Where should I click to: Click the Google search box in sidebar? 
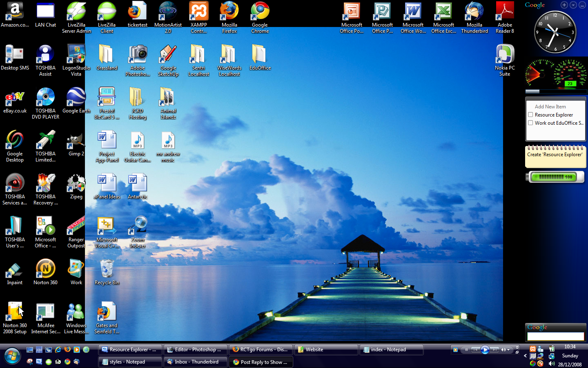[555, 336]
